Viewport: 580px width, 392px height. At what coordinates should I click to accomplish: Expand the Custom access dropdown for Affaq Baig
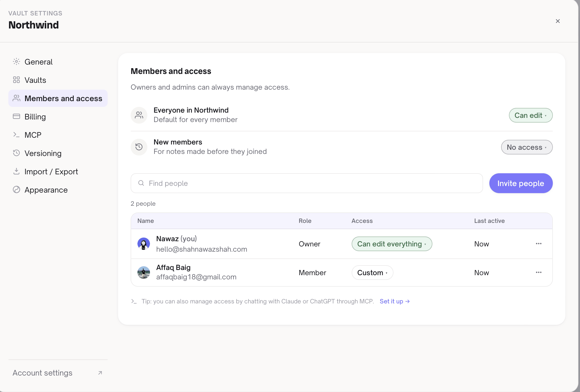point(372,273)
